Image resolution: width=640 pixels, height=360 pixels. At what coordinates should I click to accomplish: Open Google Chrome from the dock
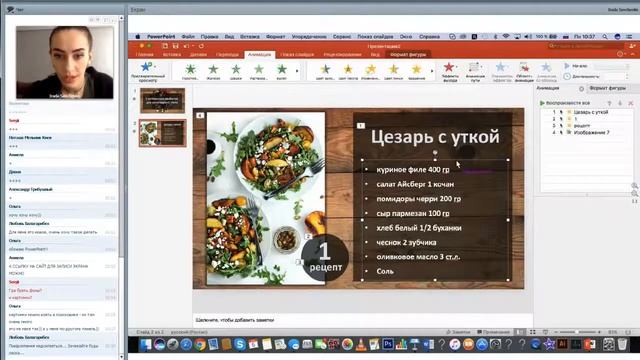pos(200,344)
